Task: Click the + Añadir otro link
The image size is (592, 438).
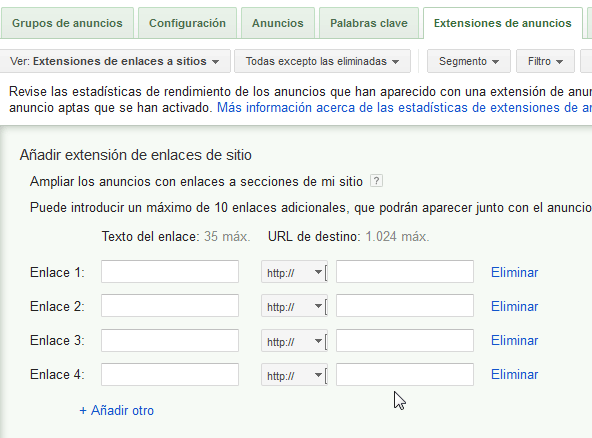Action: tap(117, 410)
